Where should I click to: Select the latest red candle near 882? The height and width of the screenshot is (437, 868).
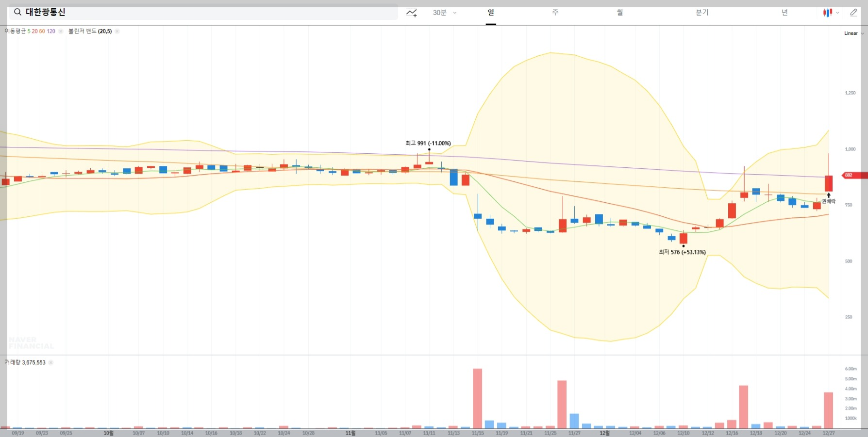click(x=829, y=183)
